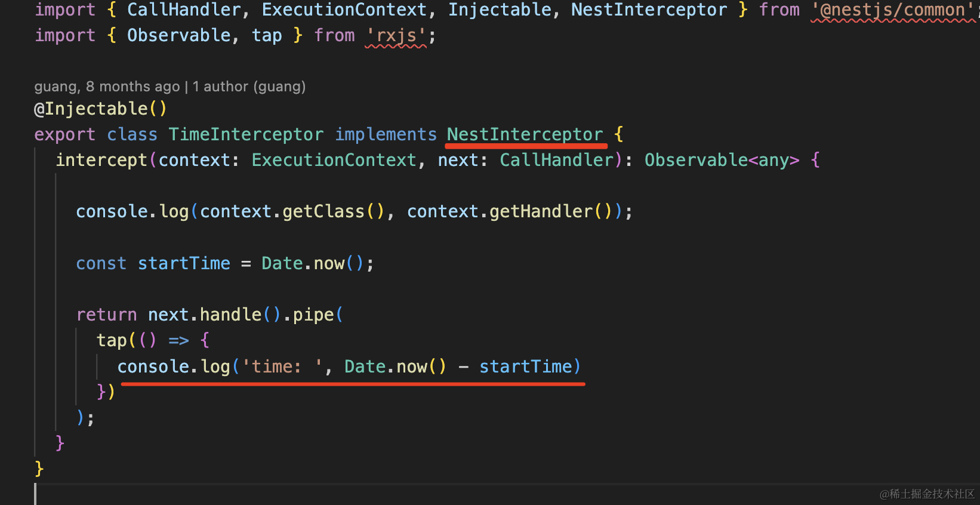Click the Observable<any> return type
The image size is (980, 505).
click(x=721, y=160)
